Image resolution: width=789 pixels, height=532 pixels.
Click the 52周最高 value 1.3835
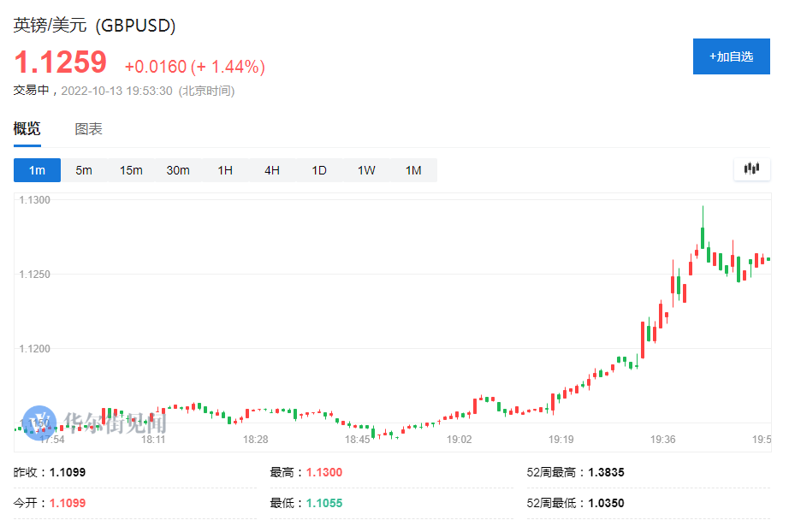pos(607,472)
